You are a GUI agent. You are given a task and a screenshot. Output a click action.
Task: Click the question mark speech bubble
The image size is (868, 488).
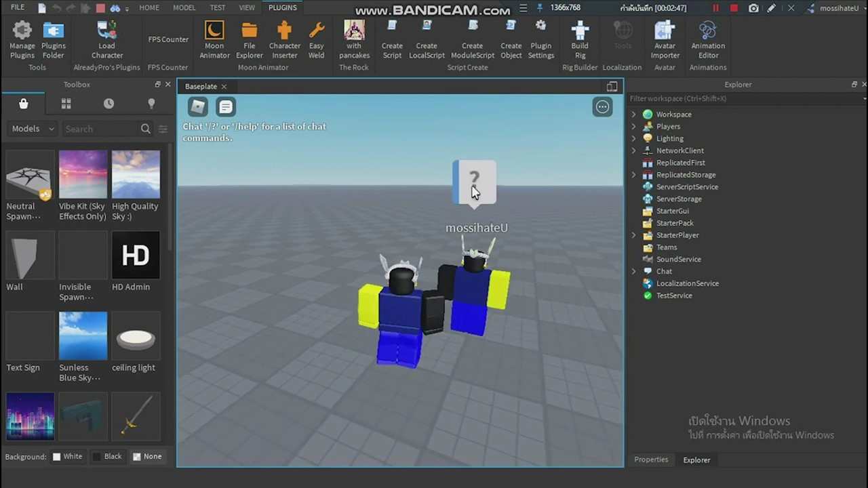474,182
